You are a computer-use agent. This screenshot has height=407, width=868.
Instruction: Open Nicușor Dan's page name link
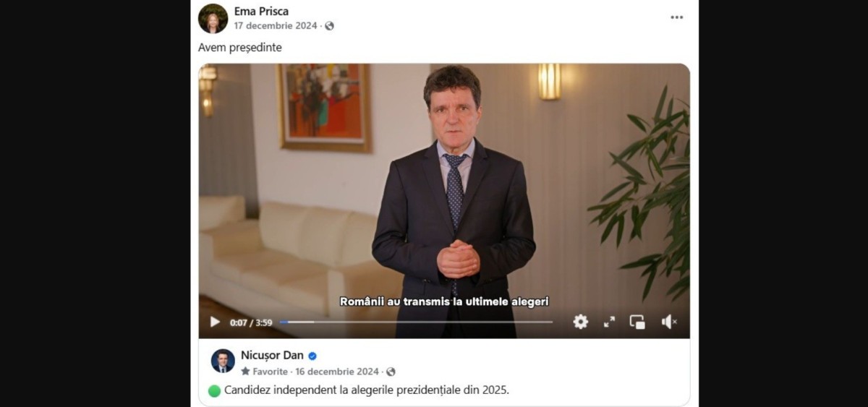(272, 355)
